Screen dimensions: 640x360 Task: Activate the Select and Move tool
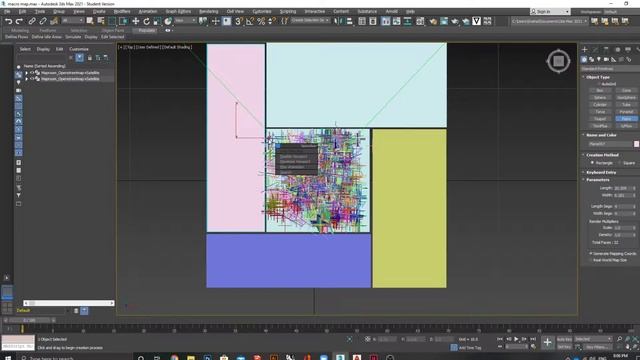coord(136,21)
